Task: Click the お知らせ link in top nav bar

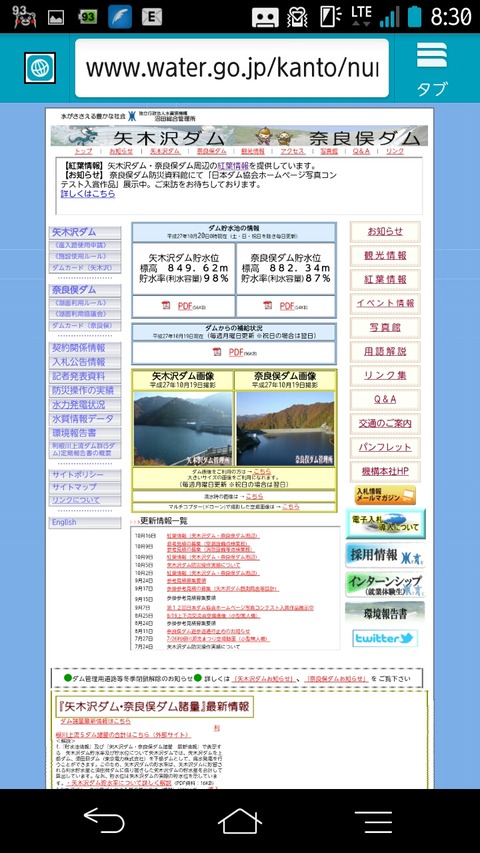Action: click(121, 151)
